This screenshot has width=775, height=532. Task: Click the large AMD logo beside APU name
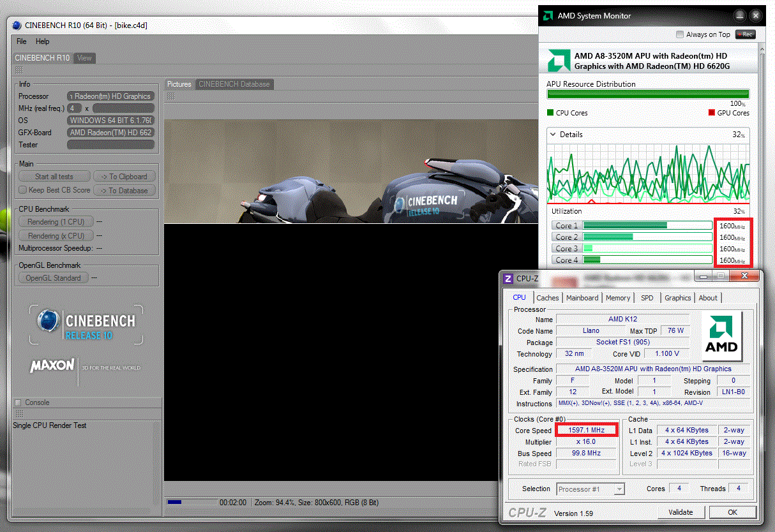tap(559, 61)
